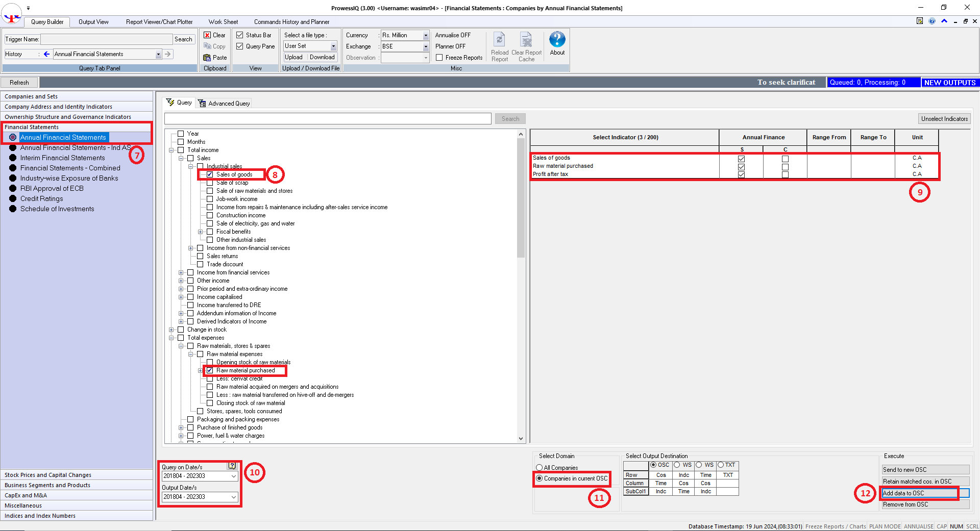
Task: Open the User Set file type dropdown
Action: (x=333, y=46)
